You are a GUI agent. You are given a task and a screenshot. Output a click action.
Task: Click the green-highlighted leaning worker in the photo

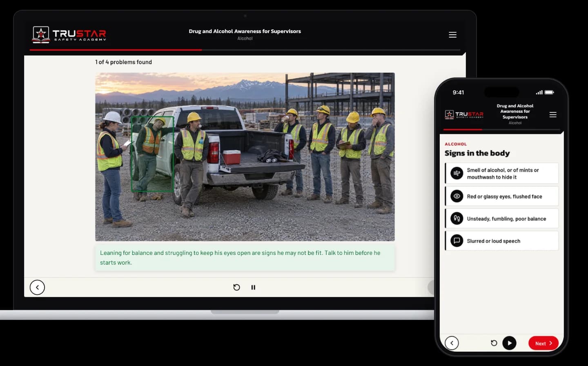click(152, 154)
